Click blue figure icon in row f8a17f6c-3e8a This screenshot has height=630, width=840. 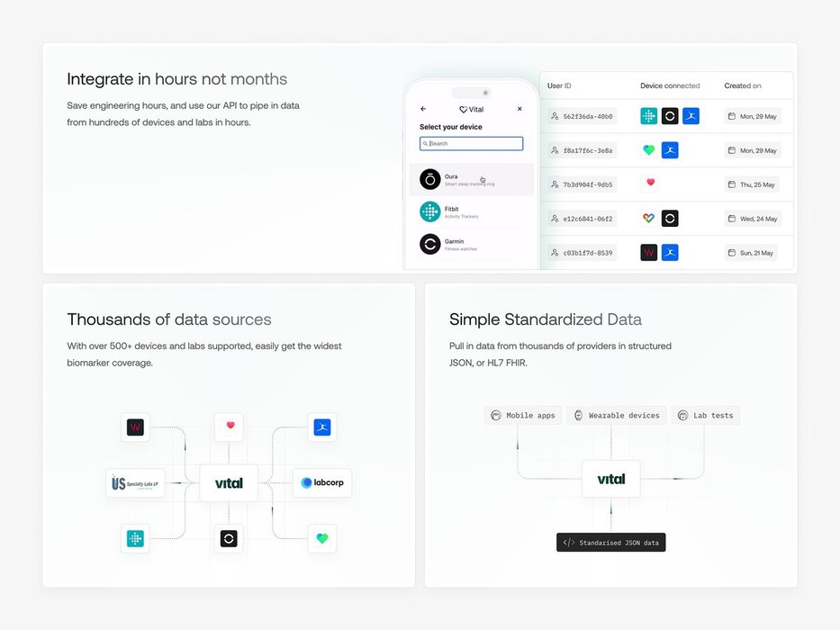click(670, 150)
